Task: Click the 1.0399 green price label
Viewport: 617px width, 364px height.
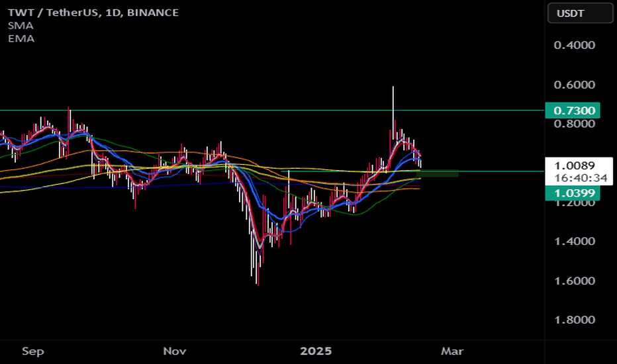Action: pyautogui.click(x=573, y=193)
